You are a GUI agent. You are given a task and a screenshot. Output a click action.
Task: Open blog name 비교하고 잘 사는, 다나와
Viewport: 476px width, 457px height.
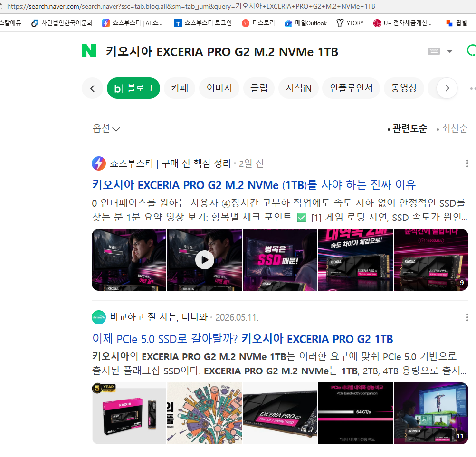tap(159, 317)
